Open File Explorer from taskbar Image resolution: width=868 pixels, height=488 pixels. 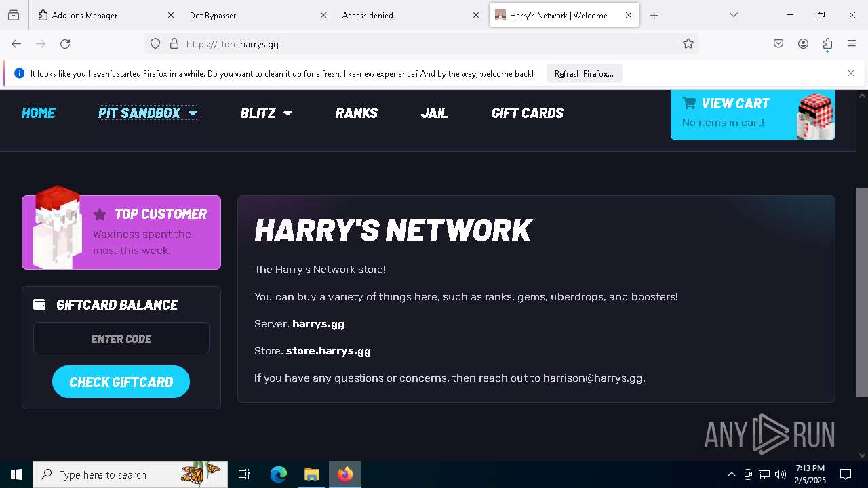[311, 474]
